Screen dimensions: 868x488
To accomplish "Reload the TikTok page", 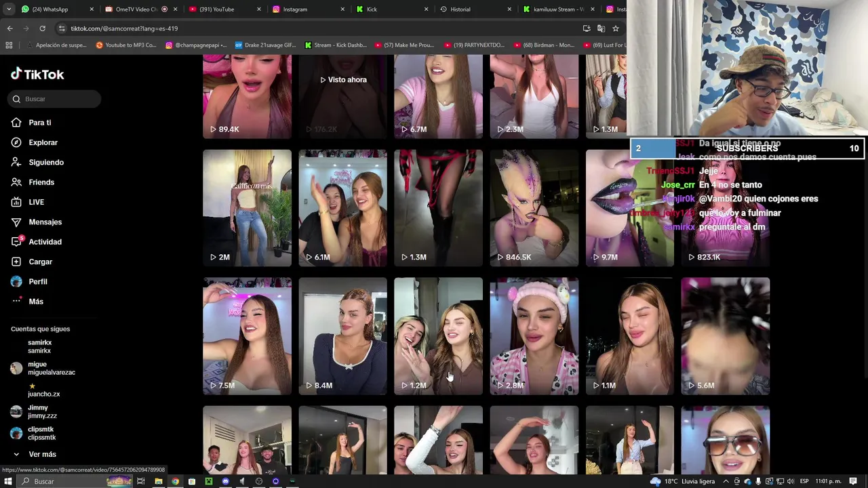I will pos(42,28).
